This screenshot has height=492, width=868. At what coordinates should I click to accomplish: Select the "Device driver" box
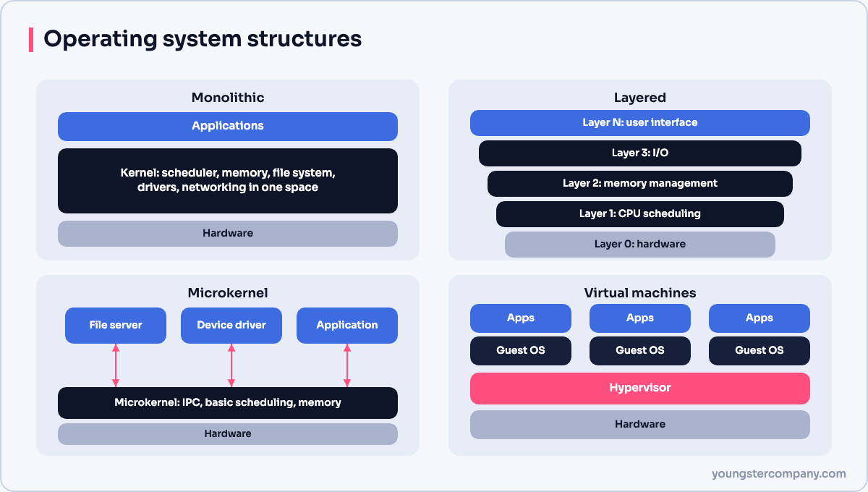(x=231, y=326)
